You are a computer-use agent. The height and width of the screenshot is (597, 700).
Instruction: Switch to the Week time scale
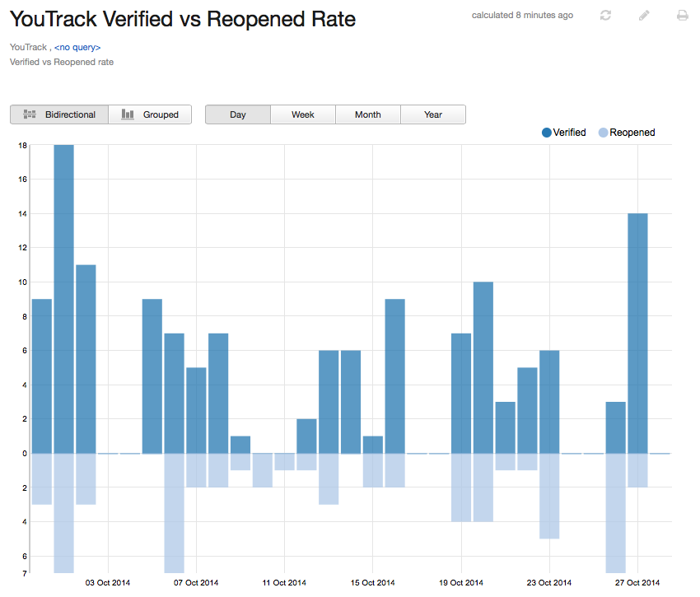point(302,114)
